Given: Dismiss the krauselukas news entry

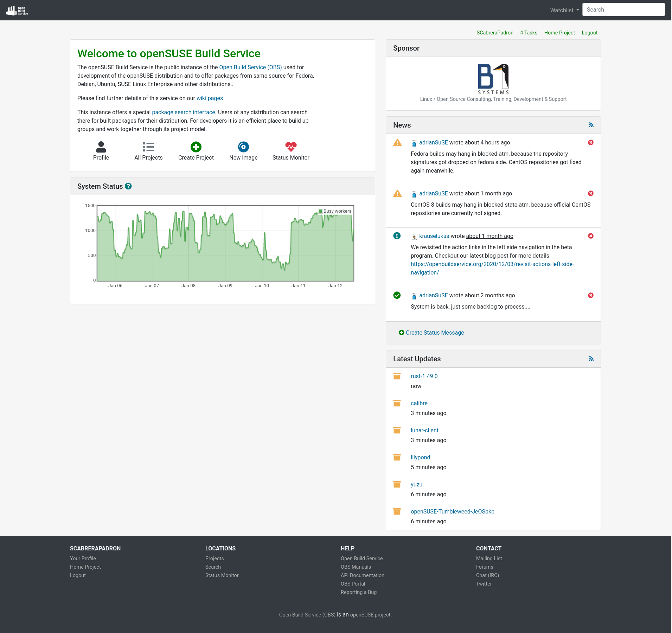Looking at the screenshot, I should tap(590, 236).
